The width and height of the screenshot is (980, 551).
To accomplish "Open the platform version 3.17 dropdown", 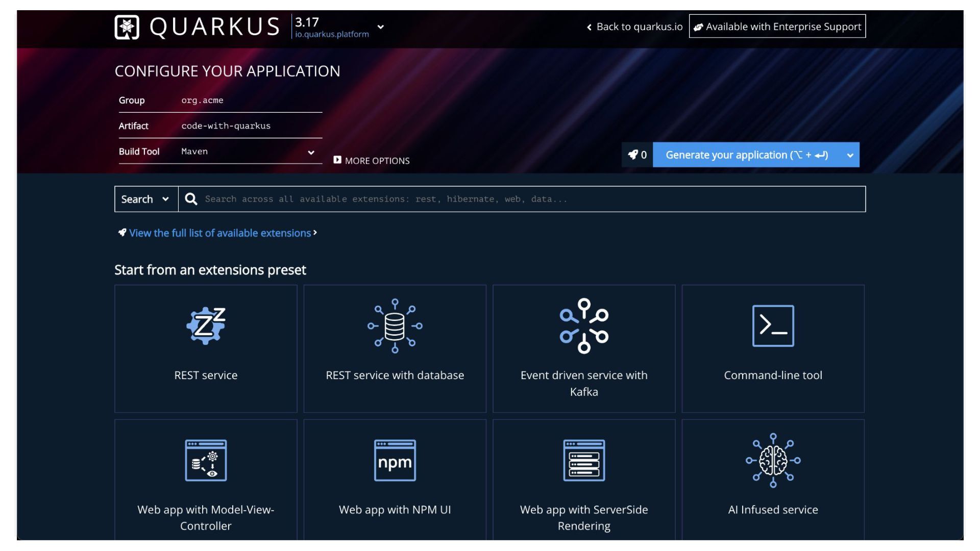I will pos(380,27).
